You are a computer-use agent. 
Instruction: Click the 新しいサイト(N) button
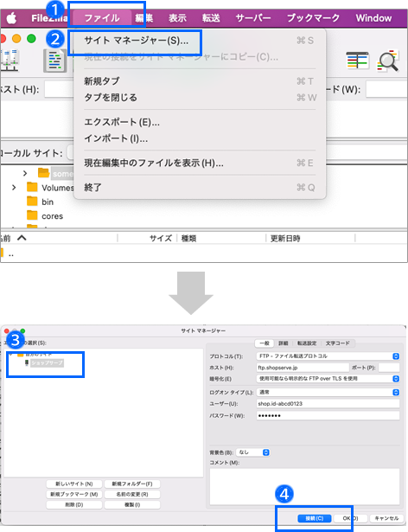(74, 484)
